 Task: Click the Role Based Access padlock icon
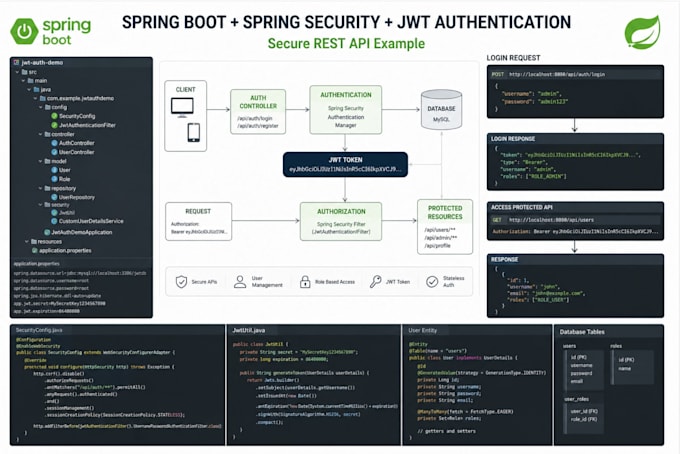(305, 282)
